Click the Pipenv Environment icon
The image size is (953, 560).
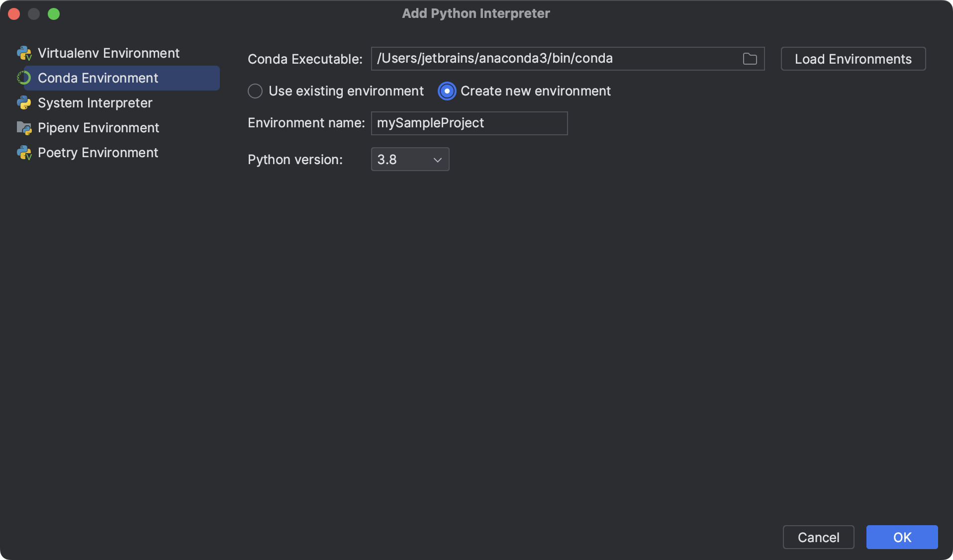24,128
